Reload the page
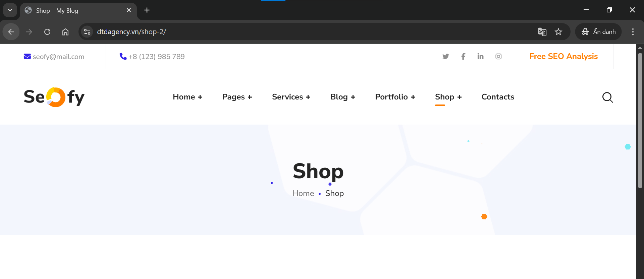This screenshot has height=279, width=644. click(x=47, y=32)
